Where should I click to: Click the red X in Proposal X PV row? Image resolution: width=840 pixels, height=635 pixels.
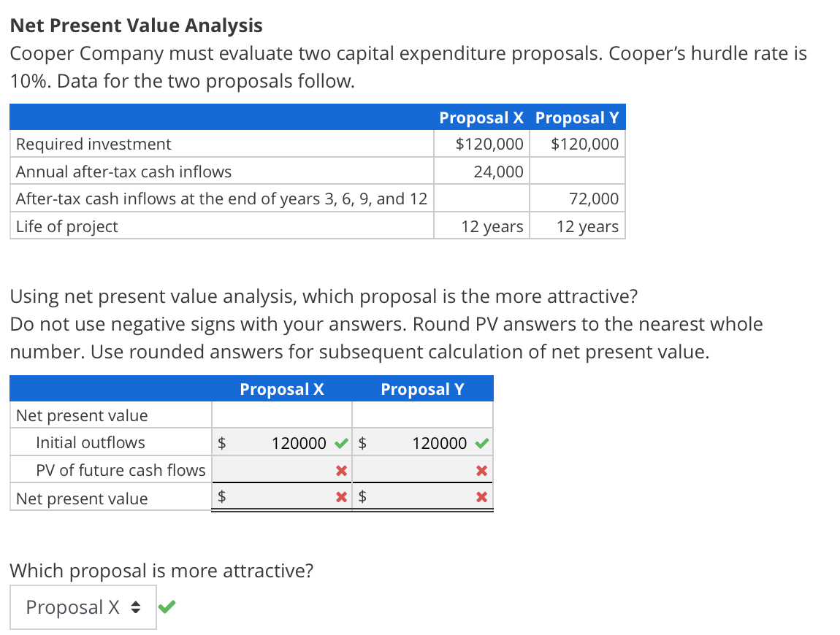pyautogui.click(x=341, y=470)
